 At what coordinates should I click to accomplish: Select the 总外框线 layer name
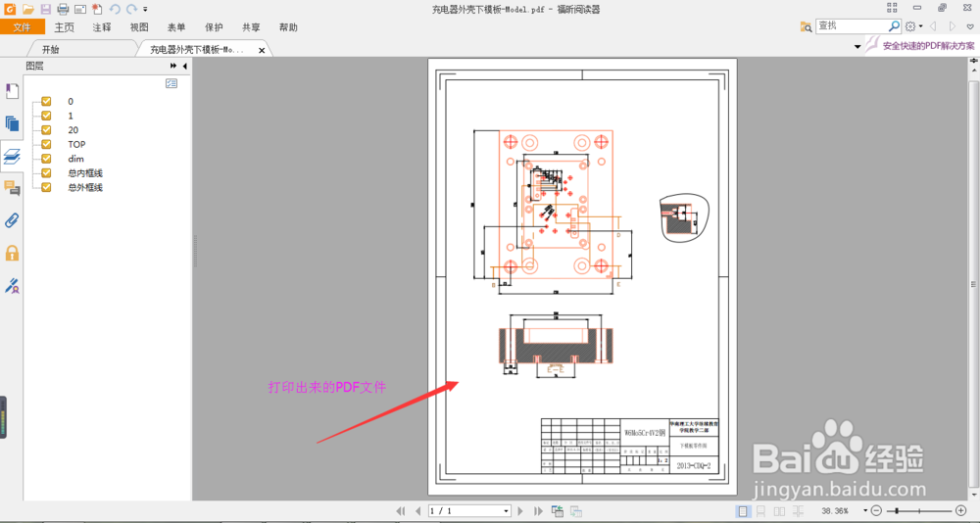(x=85, y=187)
